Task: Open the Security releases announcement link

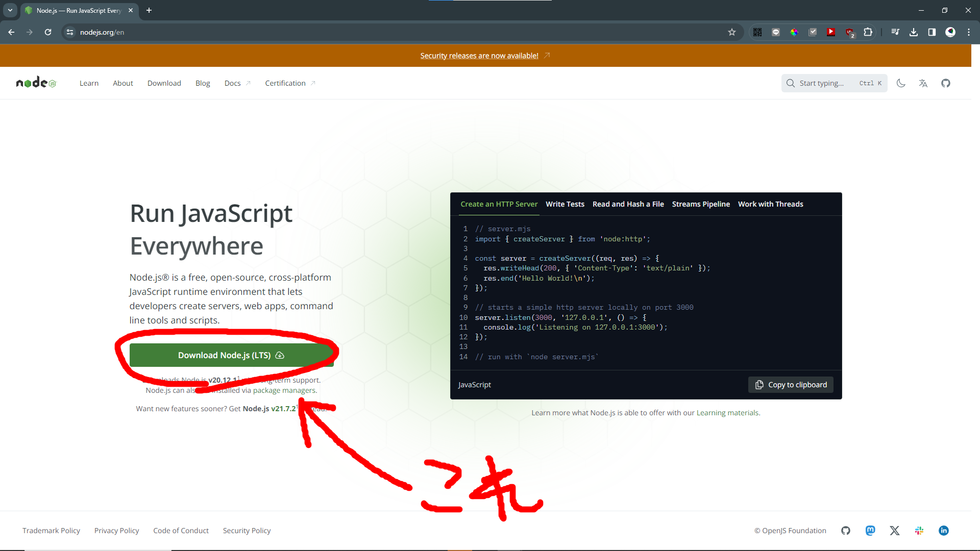Action: [479, 56]
